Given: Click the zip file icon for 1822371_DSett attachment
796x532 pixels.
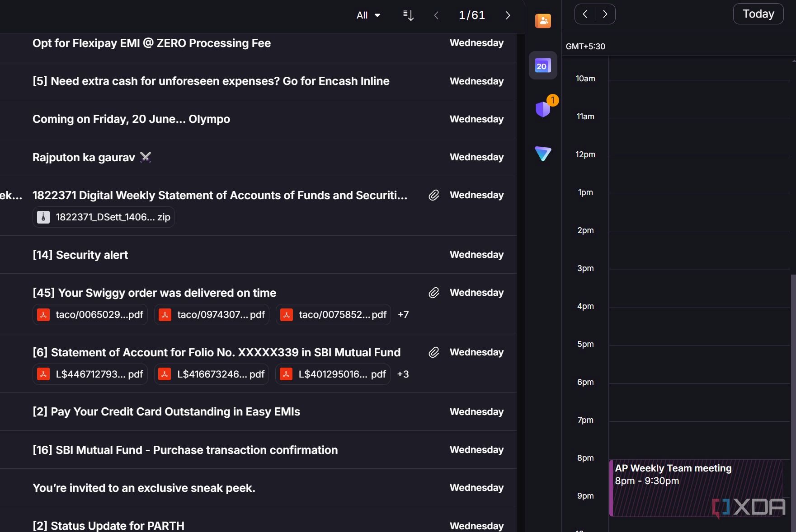Looking at the screenshot, I should [x=43, y=217].
